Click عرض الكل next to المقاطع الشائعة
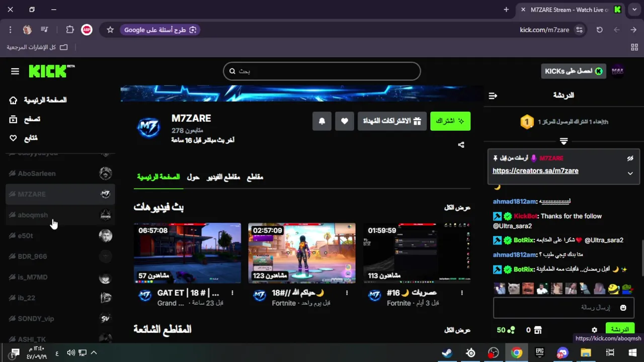This screenshot has height=362, width=644. click(457, 330)
